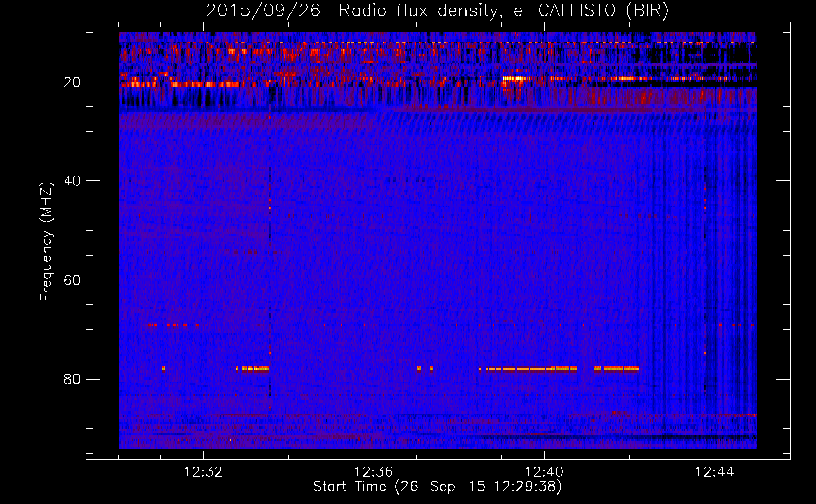Click the '12:32' time tick label
The width and height of the screenshot is (816, 504).
pyautogui.click(x=203, y=472)
